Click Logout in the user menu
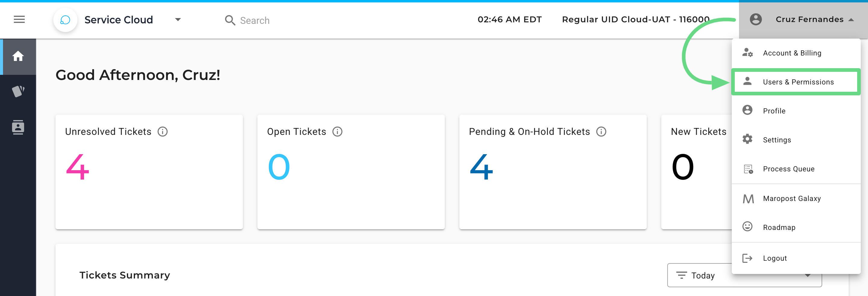This screenshot has height=296, width=868. click(775, 258)
